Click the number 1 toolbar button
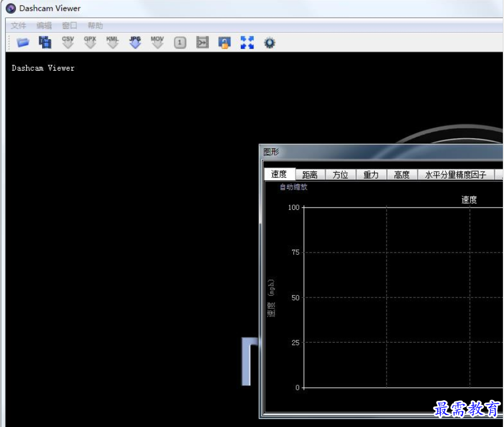The width and height of the screenshot is (504, 427). [x=180, y=43]
